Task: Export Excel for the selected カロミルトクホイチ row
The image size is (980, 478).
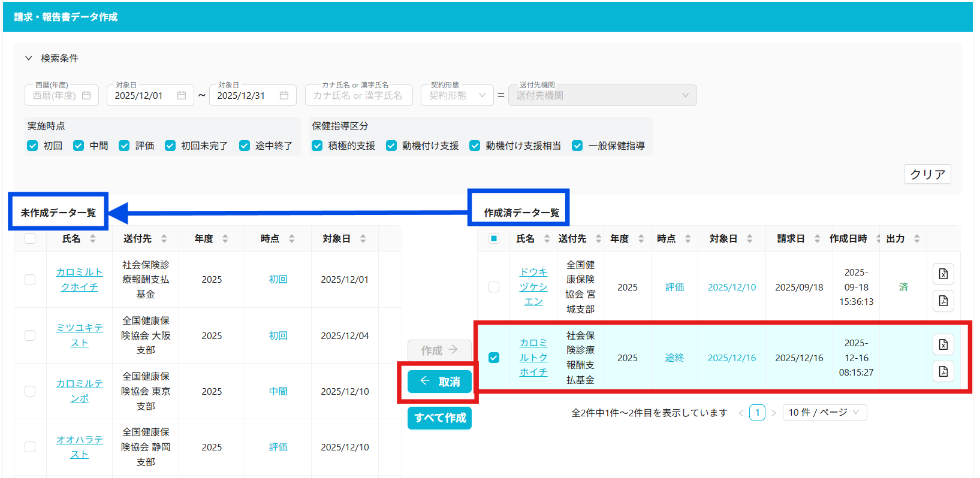Action: tap(943, 344)
